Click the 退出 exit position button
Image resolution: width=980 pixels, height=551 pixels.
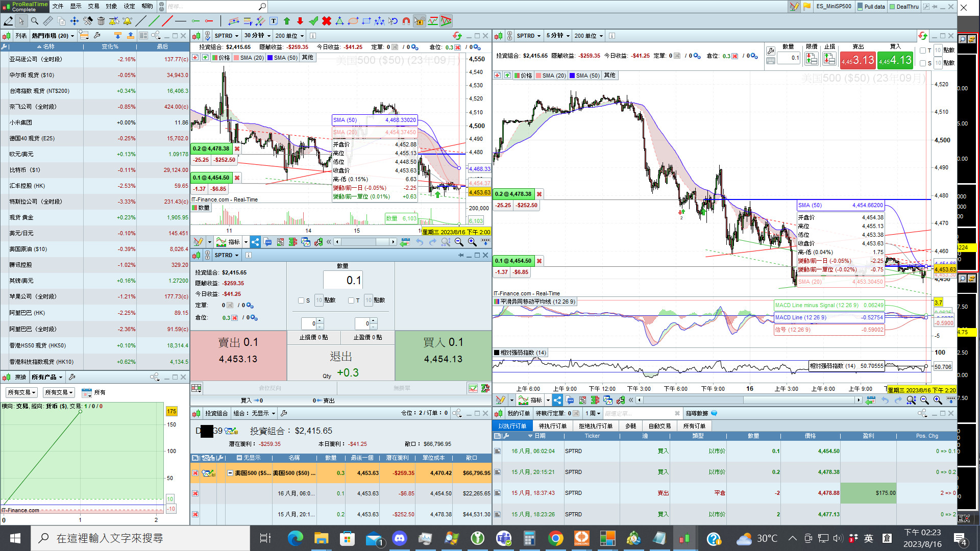341,363
